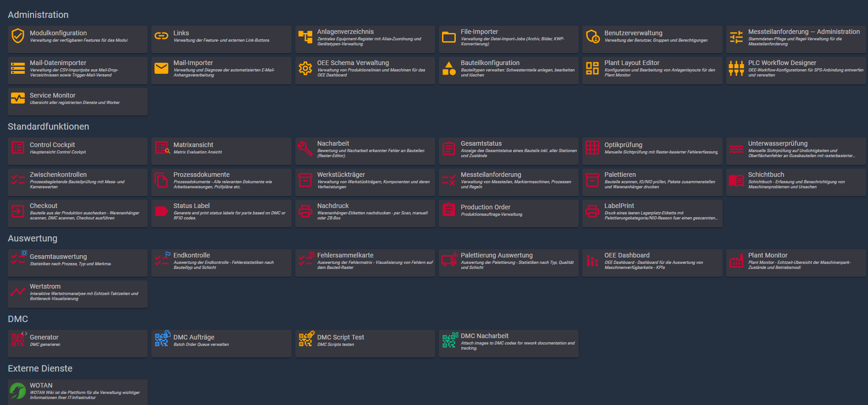Click the DMC Nacharbeit green QR icon
The image size is (868, 405).
(x=450, y=340)
